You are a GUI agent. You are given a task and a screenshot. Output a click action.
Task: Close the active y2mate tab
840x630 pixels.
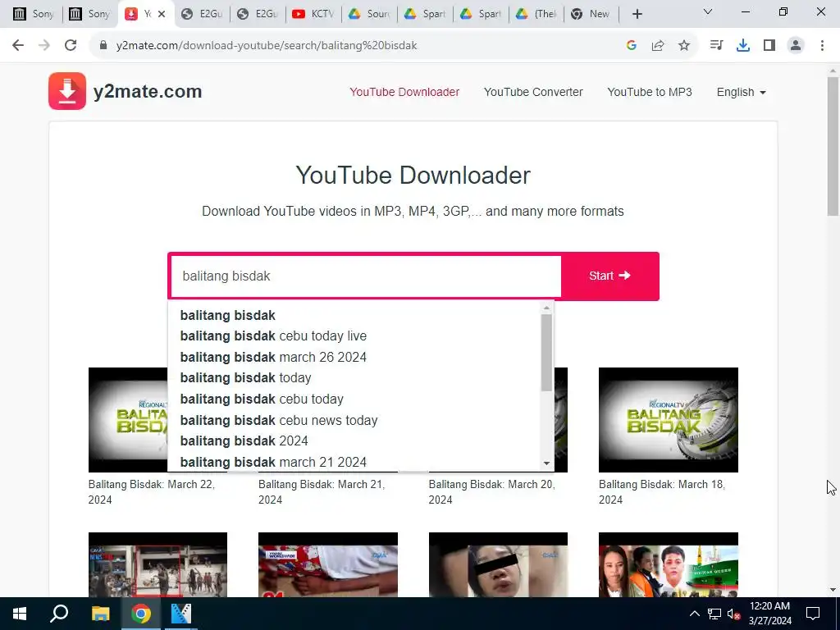point(162,14)
